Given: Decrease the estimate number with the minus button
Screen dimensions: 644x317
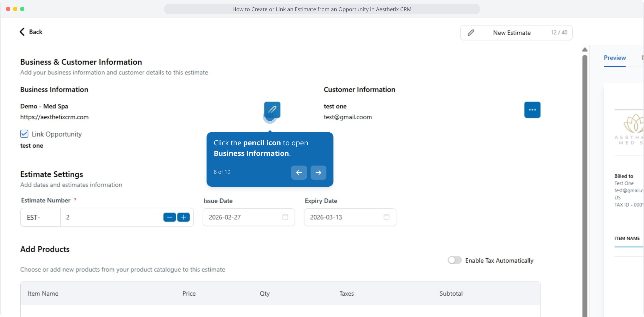Looking at the screenshot, I should point(170,217).
